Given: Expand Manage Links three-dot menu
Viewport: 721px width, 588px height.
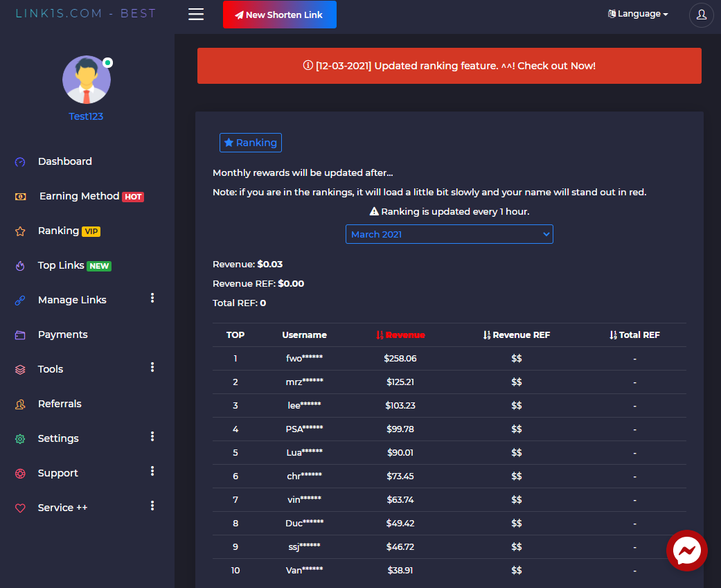Looking at the screenshot, I should tap(152, 298).
